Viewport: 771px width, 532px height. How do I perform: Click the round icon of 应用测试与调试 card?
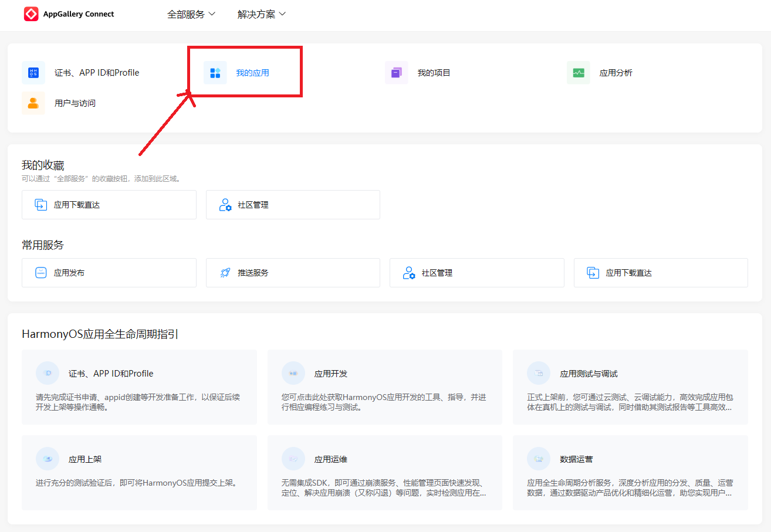(x=539, y=373)
